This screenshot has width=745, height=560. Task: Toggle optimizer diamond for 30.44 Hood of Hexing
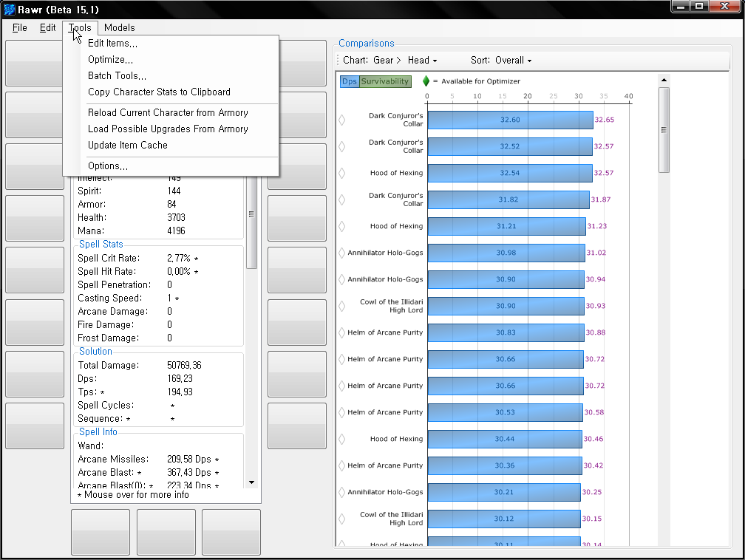pos(341,439)
